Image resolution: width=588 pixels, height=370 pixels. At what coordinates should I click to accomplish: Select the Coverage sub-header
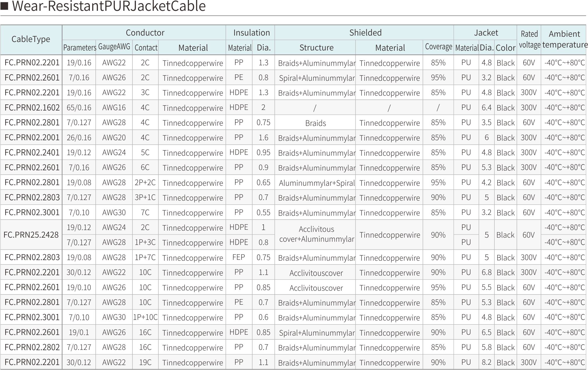click(x=438, y=47)
